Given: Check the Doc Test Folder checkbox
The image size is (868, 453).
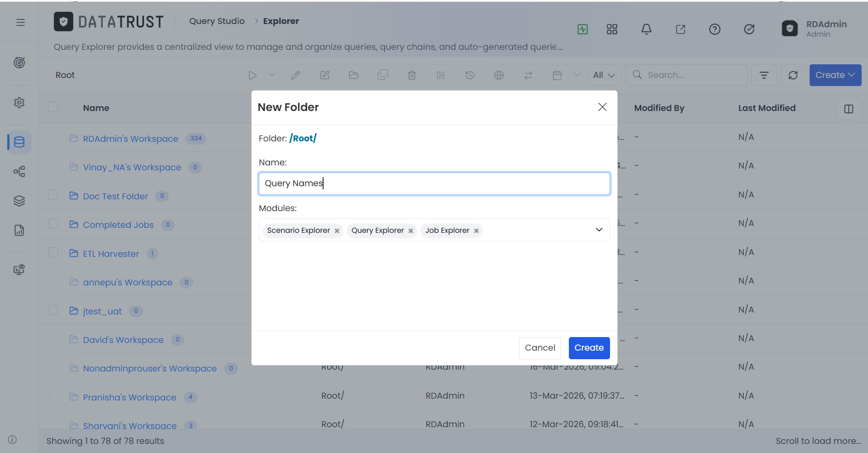Looking at the screenshot, I should point(53,195).
